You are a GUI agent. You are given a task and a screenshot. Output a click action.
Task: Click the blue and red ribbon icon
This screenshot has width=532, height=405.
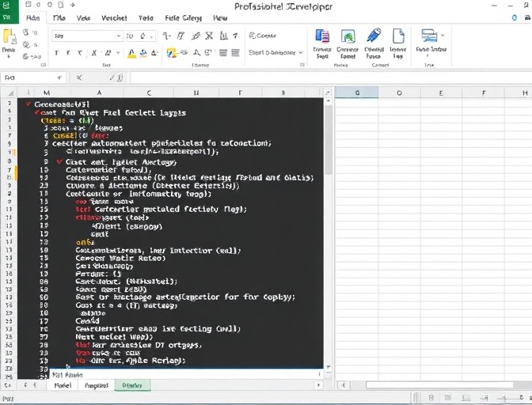coord(322,36)
